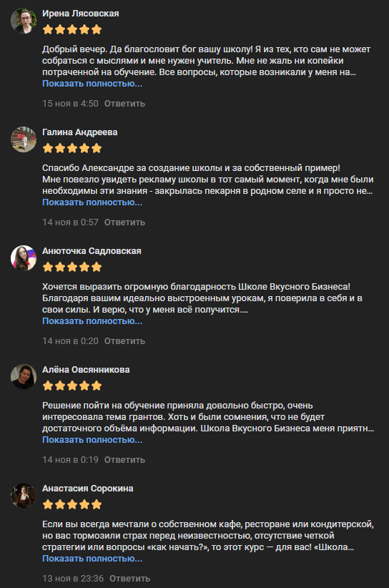Reply to the 15 ноя 4:50 review

[x=124, y=104]
